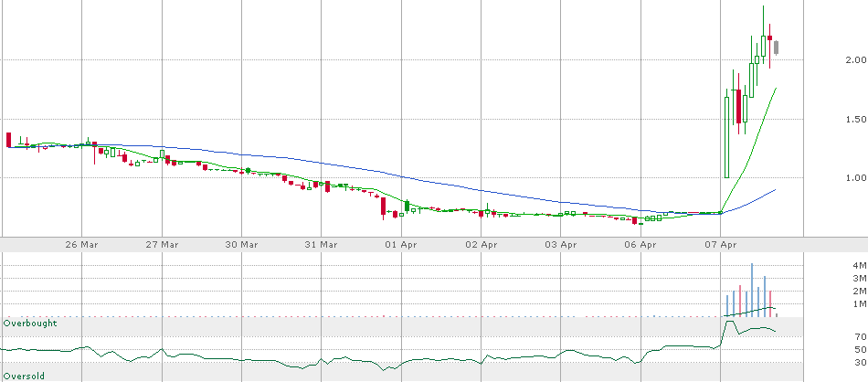Click the 30 Mar date label

(x=242, y=245)
